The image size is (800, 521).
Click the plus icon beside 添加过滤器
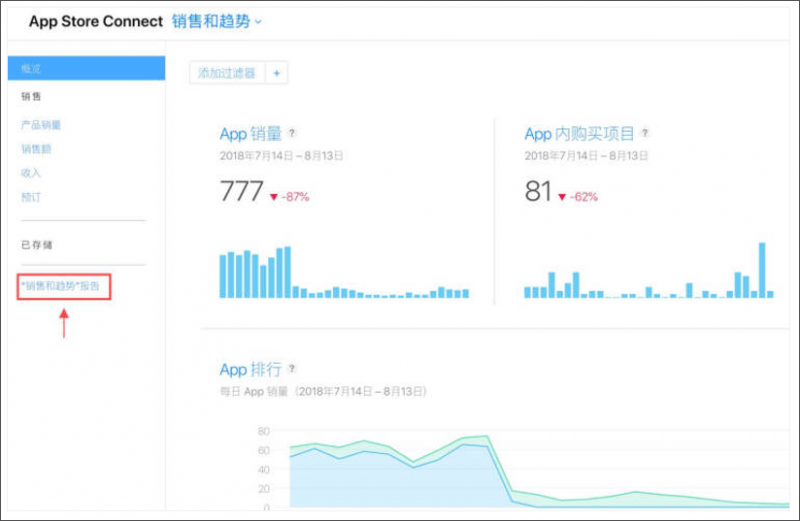point(277,73)
